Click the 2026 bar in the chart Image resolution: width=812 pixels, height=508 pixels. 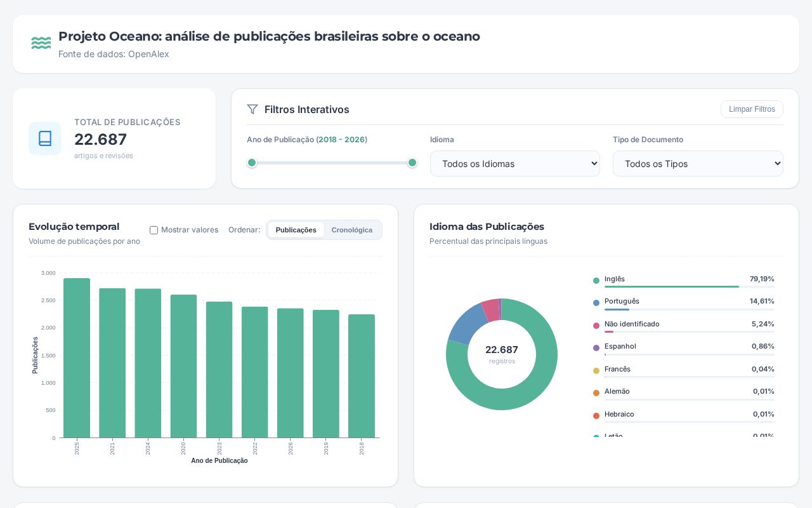click(291, 373)
